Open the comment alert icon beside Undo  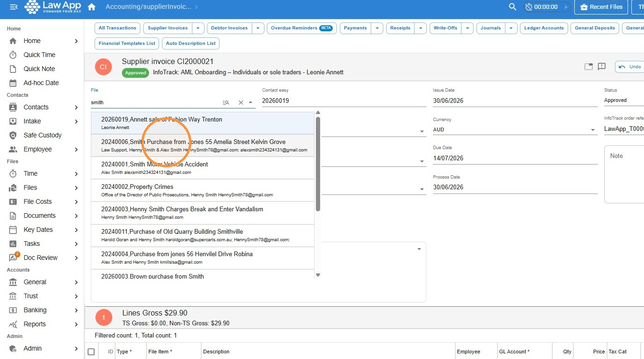602,67
